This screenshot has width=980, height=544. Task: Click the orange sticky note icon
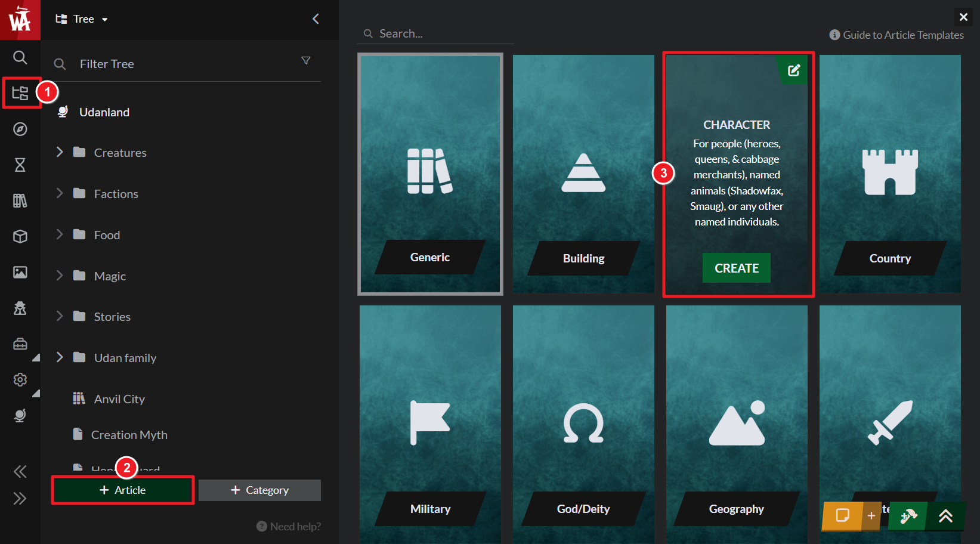(x=842, y=515)
